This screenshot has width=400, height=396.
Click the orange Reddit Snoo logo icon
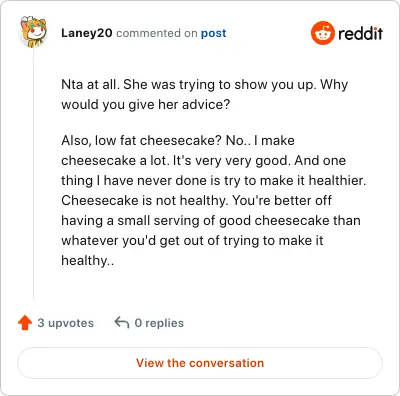point(323,33)
